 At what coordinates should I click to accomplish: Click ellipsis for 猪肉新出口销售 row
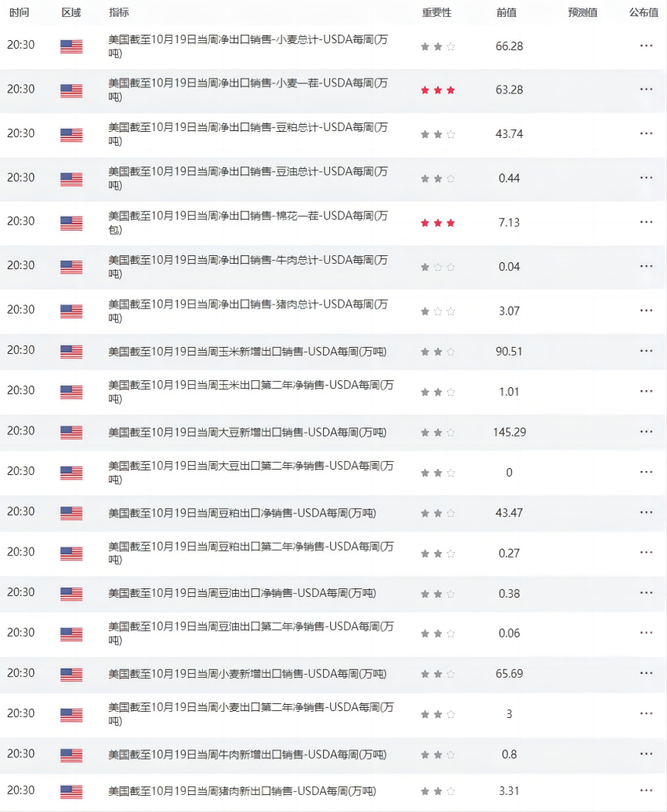[x=645, y=790]
